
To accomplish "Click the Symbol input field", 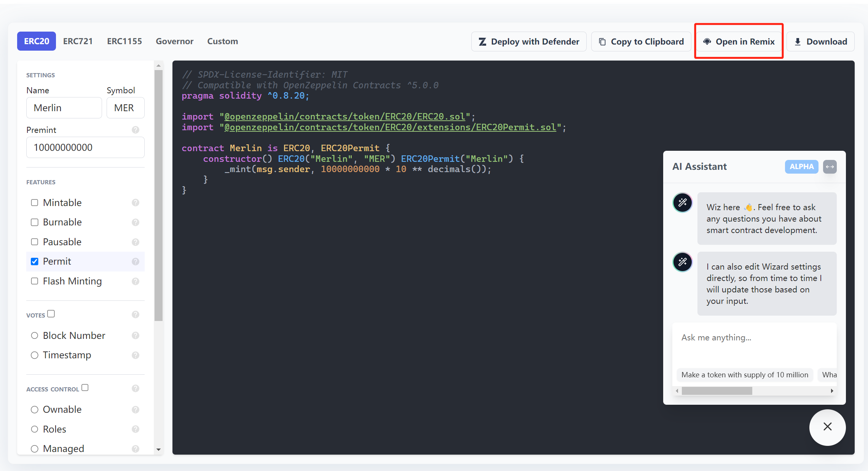I will point(126,108).
